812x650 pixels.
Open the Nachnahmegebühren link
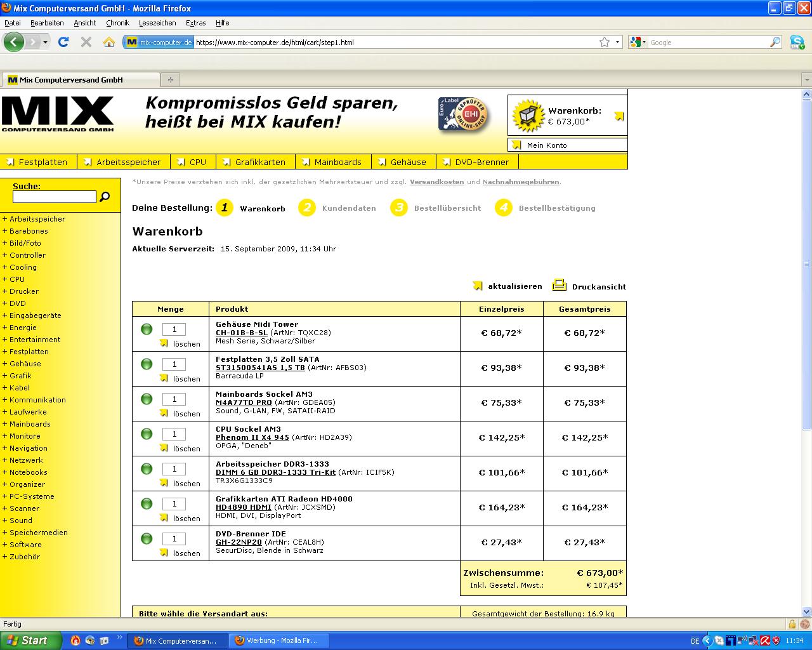point(521,182)
